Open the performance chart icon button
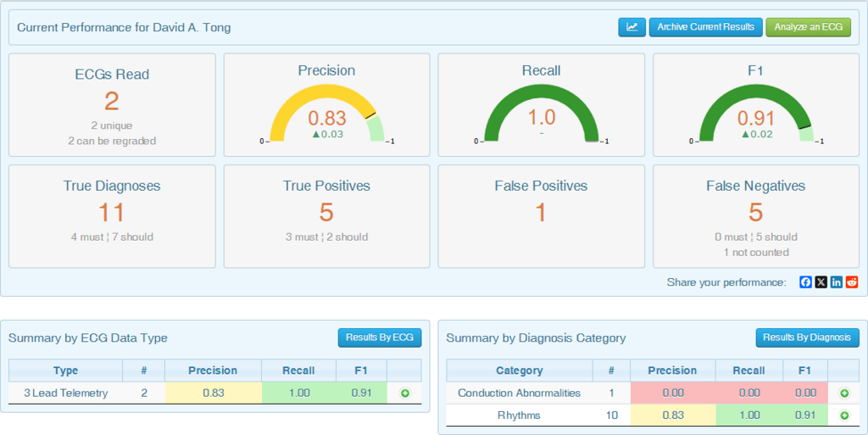868x435 pixels. pos(632,27)
